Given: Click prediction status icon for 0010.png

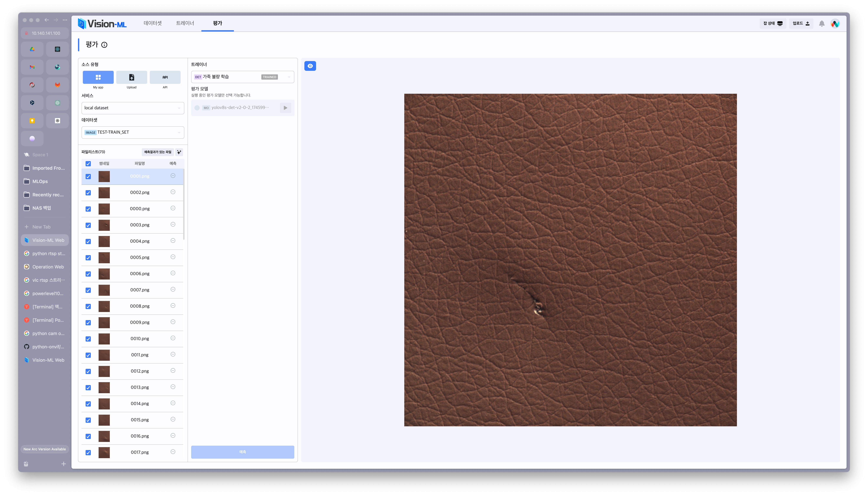Looking at the screenshot, I should click(173, 338).
